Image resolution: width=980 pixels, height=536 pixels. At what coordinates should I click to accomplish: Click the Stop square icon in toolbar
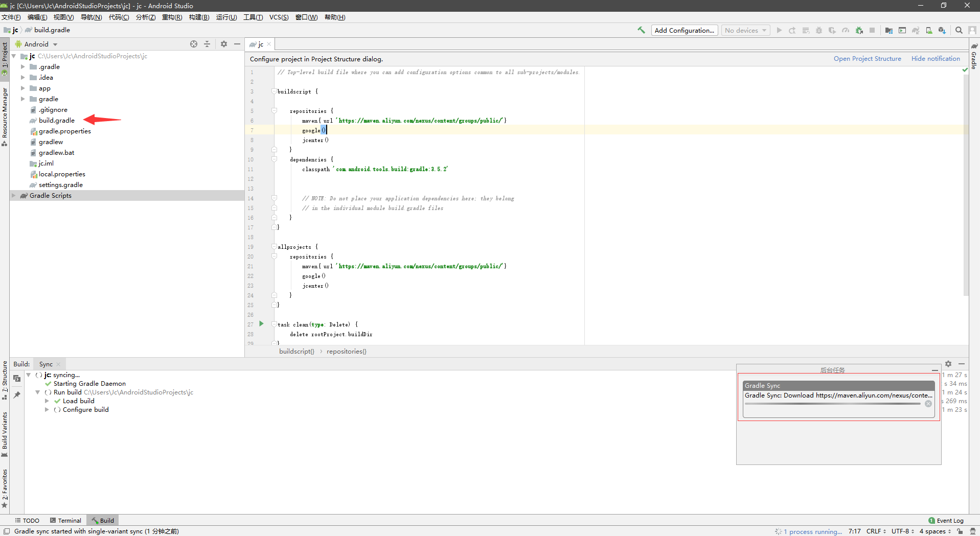click(x=872, y=30)
